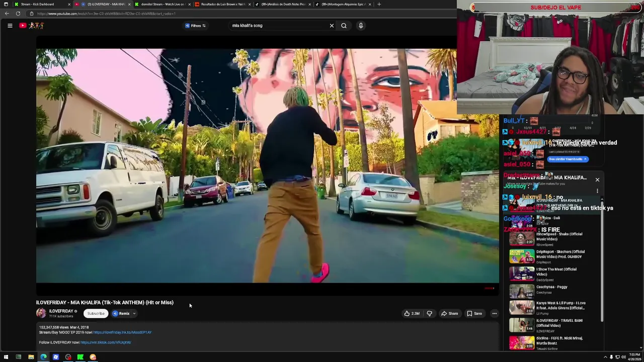Open the iLOVEFRiDAY channel name link
Image resolution: width=644 pixels, height=362 pixels.
[61, 311]
